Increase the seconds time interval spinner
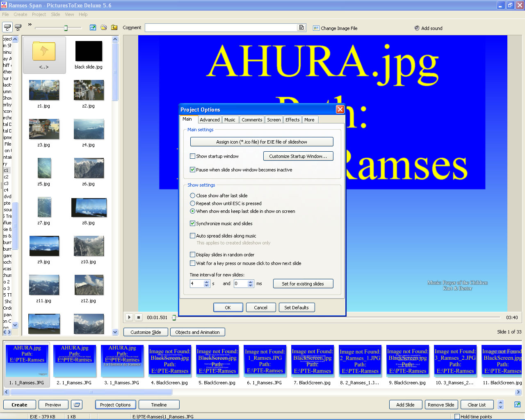 point(207,282)
